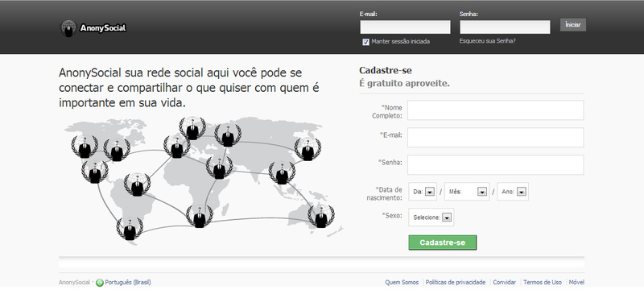This screenshot has width=644, height=294.
Task: Click the Anonymous emblem over Japan
Action: (308, 149)
